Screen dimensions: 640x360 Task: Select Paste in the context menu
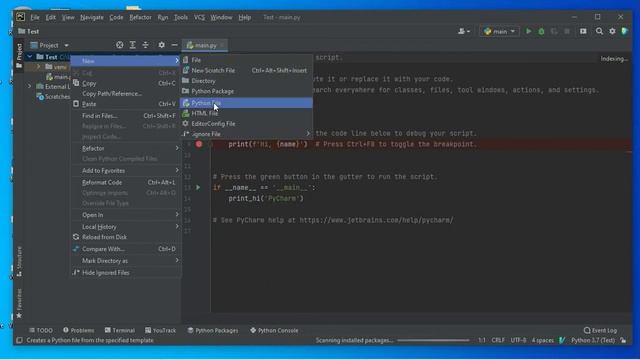point(126,104)
